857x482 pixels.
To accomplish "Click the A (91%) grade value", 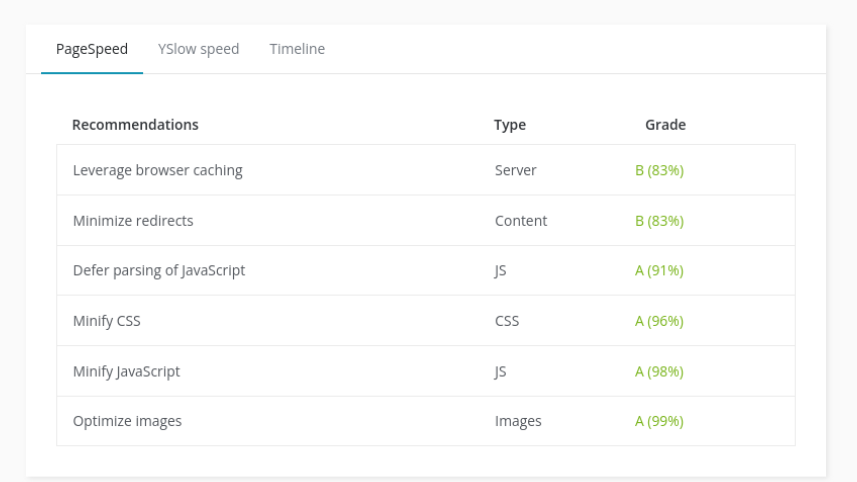I will coord(659,270).
